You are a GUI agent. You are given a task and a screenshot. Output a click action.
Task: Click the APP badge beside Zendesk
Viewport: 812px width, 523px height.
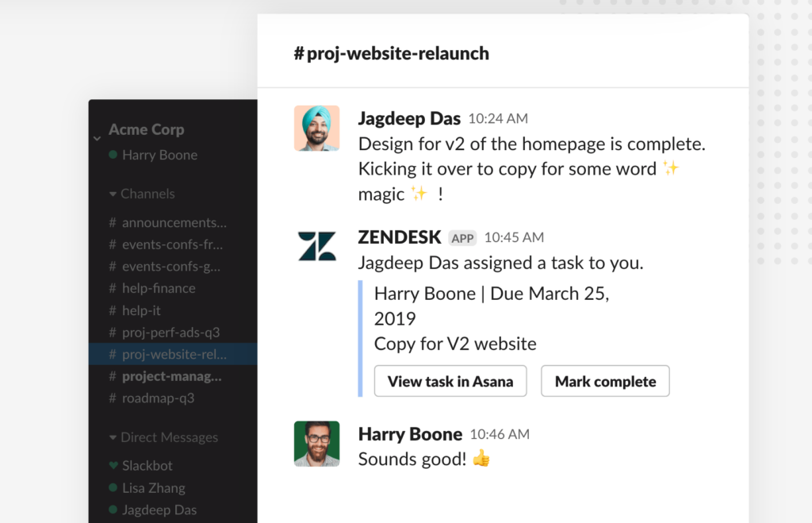462,238
